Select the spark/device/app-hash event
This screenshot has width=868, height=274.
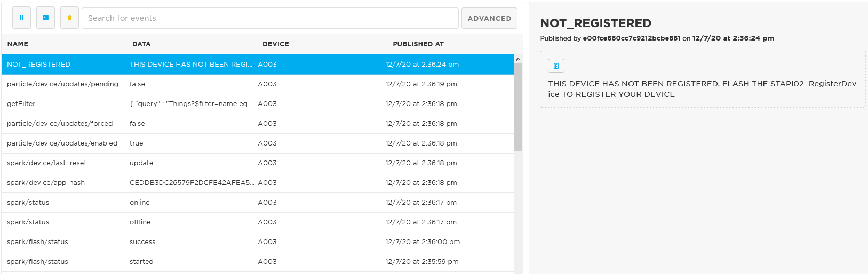(x=258, y=183)
